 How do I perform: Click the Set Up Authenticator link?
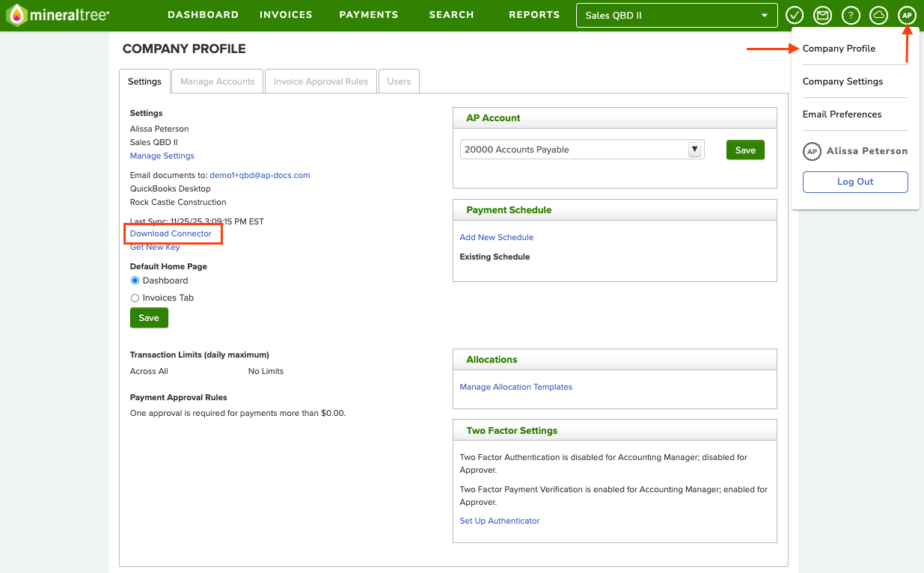click(x=500, y=521)
